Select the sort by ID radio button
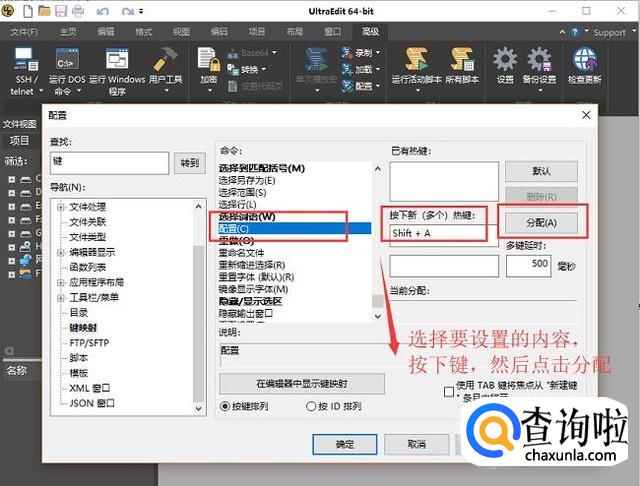The width and height of the screenshot is (640, 486). point(311,406)
